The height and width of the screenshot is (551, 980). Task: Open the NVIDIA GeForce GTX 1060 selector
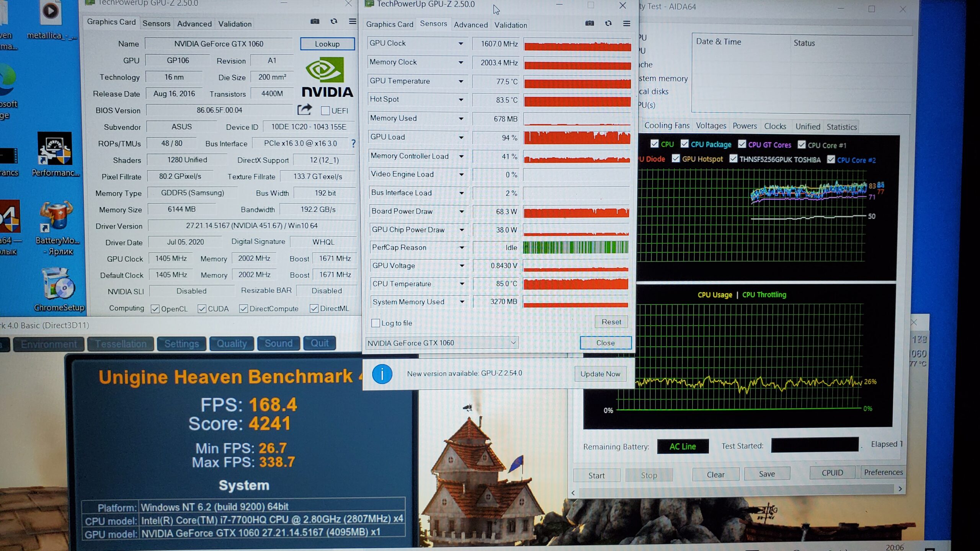pos(442,343)
